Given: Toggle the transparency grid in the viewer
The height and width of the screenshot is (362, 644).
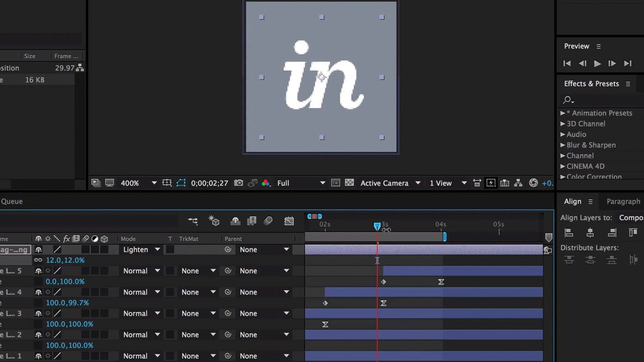Looking at the screenshot, I should [x=351, y=183].
